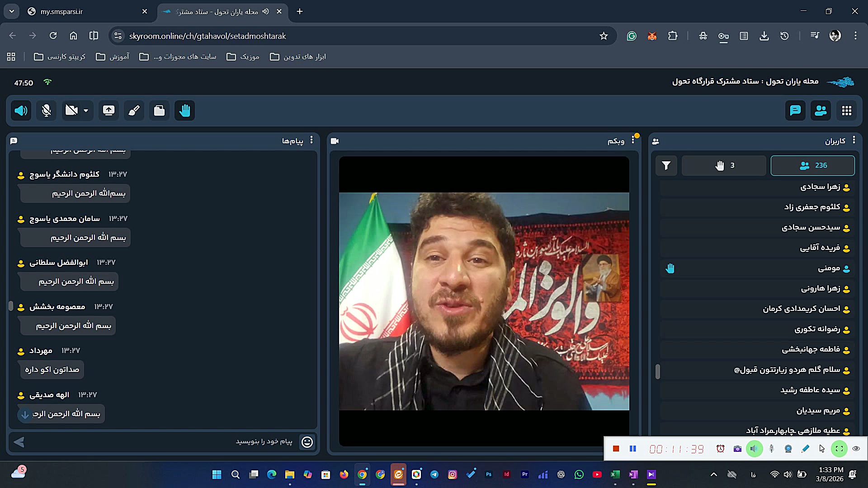Mute the room speaker sound

coord(21,111)
